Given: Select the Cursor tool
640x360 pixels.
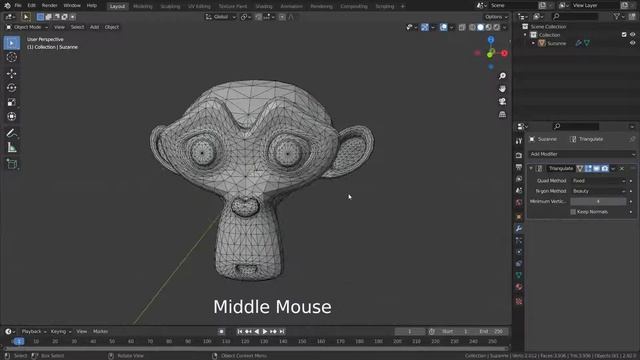Looking at the screenshot, I should tap(12, 57).
